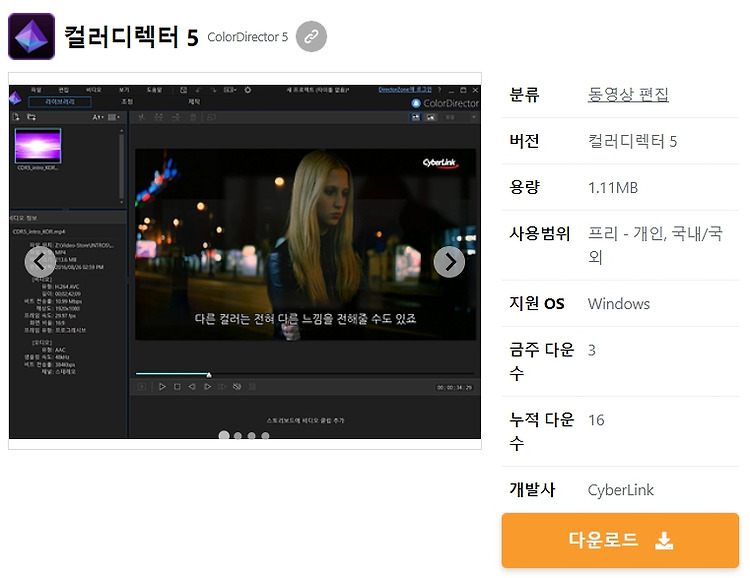Click the subtitle text ColorDirector 5

(247, 37)
